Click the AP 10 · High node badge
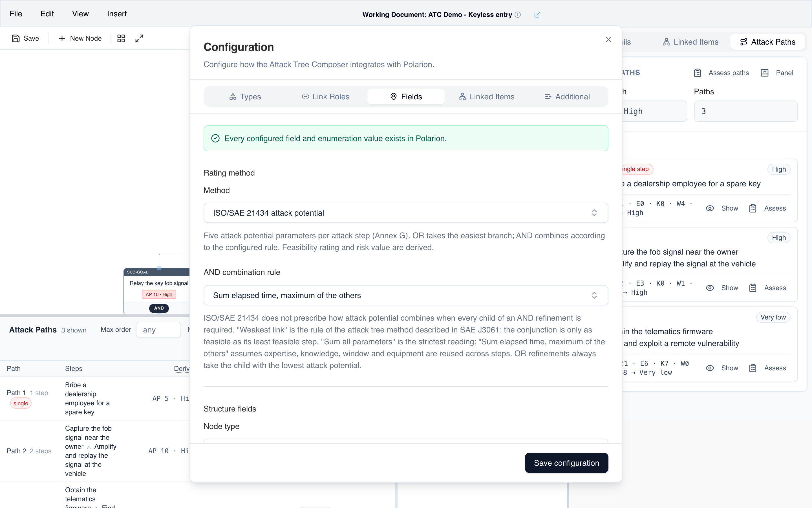 tap(159, 294)
